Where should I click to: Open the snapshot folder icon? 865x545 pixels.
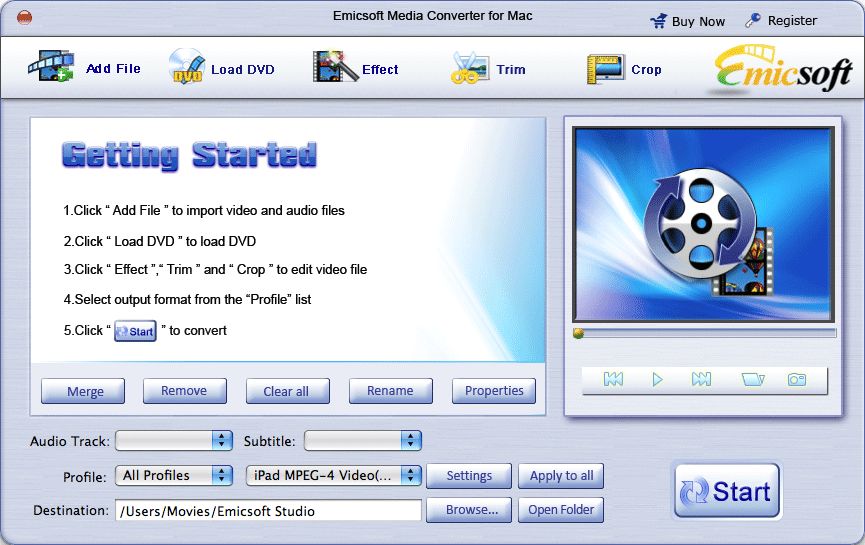click(x=752, y=379)
